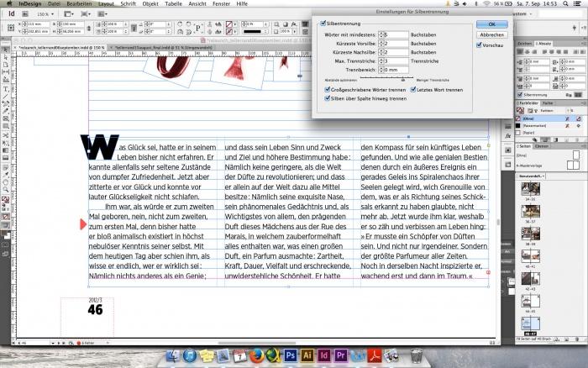This screenshot has height=368, width=588.
Task: Select the Rectangle Frame tool
Action: click(x=6, y=118)
